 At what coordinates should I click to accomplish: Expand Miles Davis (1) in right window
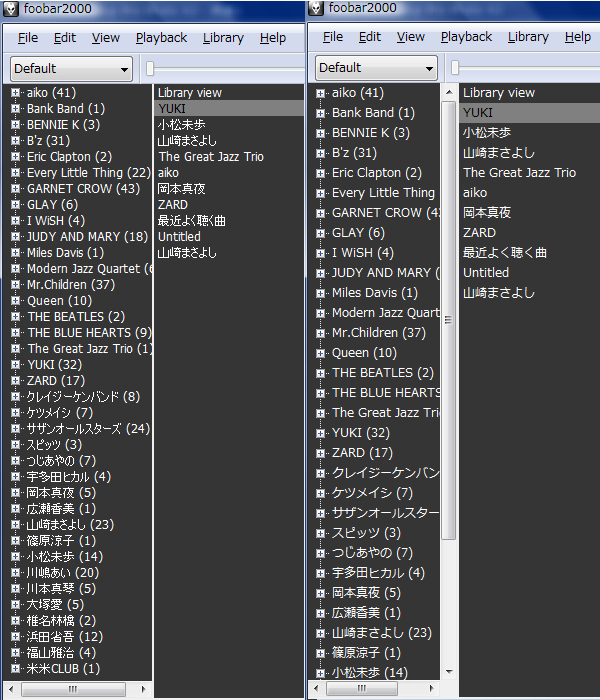tap(320, 293)
